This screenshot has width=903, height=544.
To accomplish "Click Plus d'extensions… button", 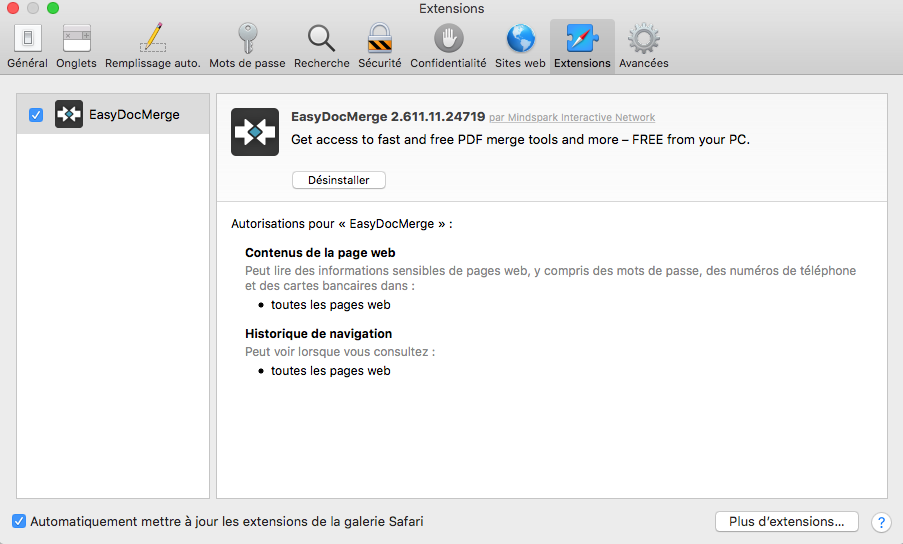I will tap(787, 522).
